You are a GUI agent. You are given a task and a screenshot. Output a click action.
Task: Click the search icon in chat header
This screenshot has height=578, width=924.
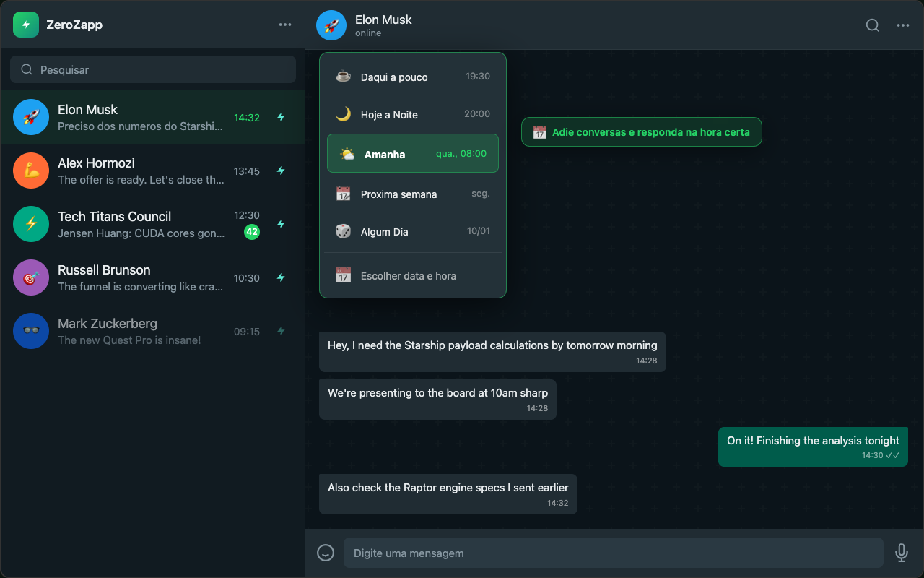point(872,25)
